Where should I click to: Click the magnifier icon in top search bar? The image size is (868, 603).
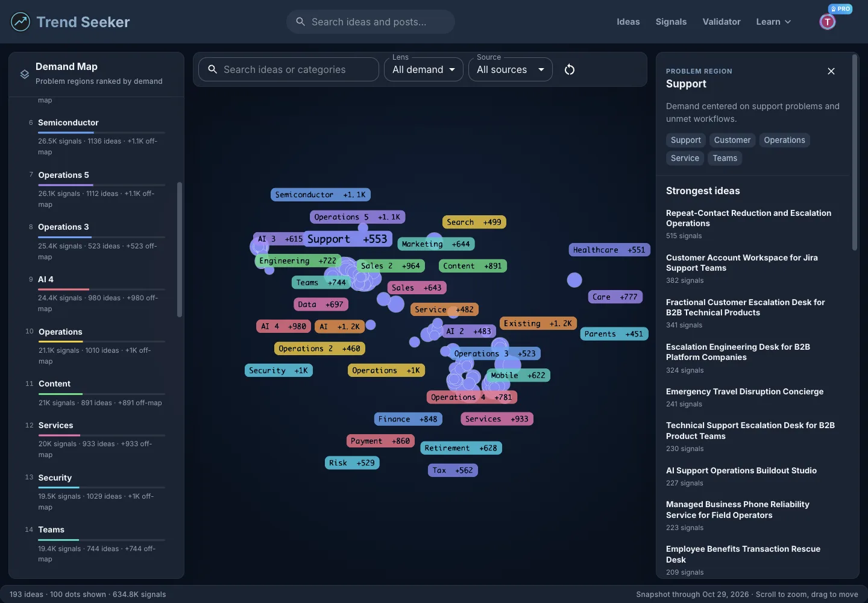click(300, 22)
